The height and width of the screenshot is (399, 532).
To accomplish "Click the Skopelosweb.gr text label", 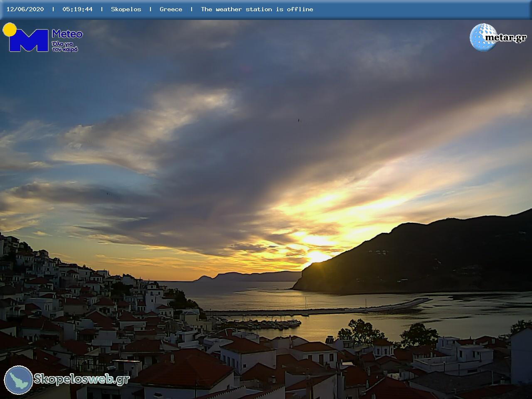I will pyautogui.click(x=82, y=379).
